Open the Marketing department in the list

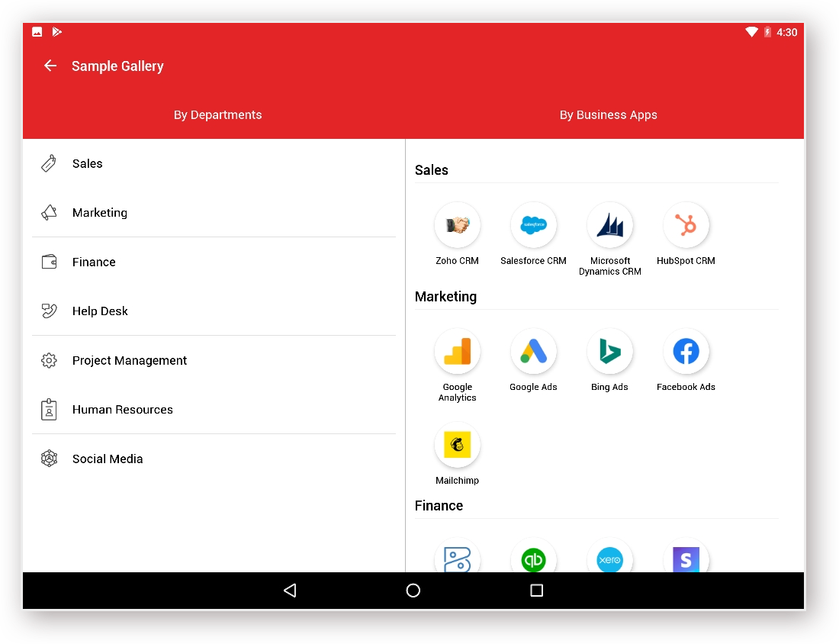pyautogui.click(x=214, y=213)
